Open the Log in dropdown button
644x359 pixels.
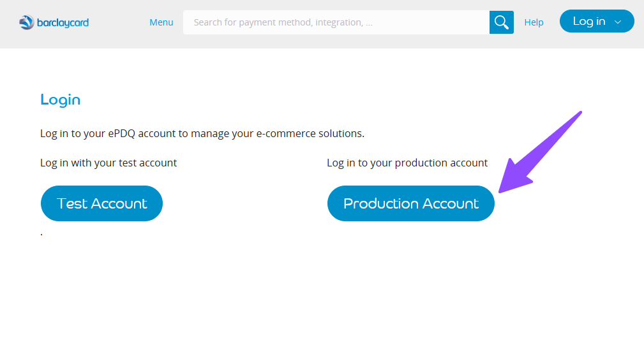click(x=597, y=21)
